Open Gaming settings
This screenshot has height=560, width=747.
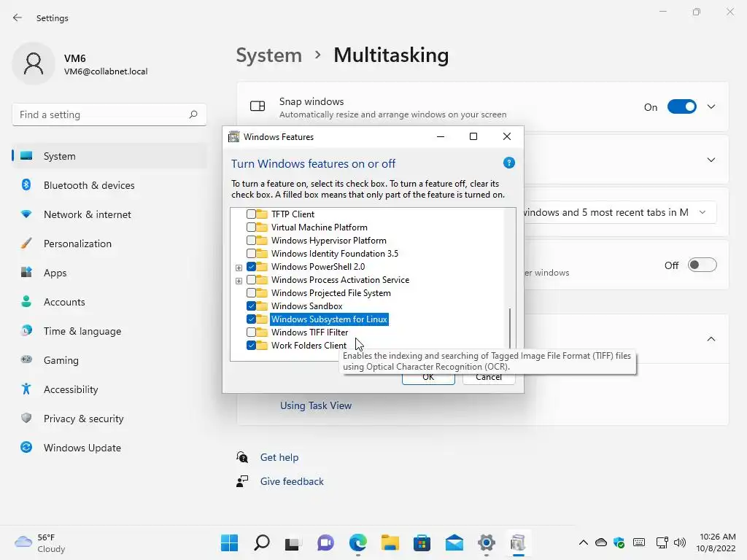point(109,360)
